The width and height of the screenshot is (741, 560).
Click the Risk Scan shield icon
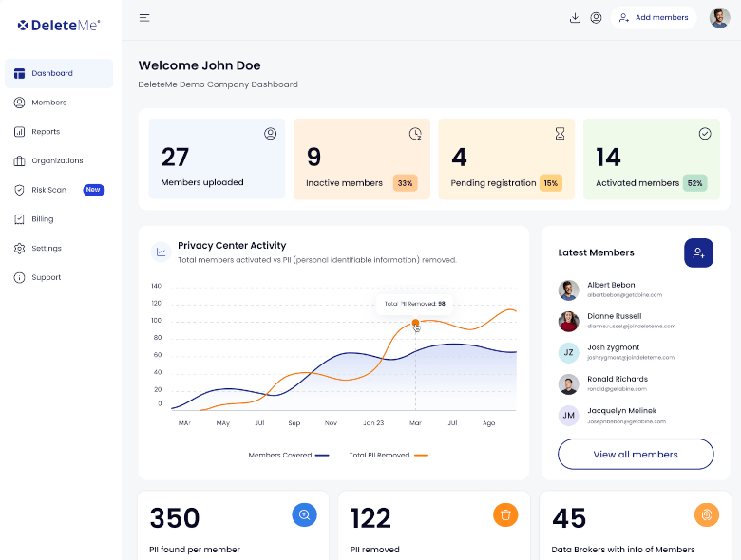point(19,190)
